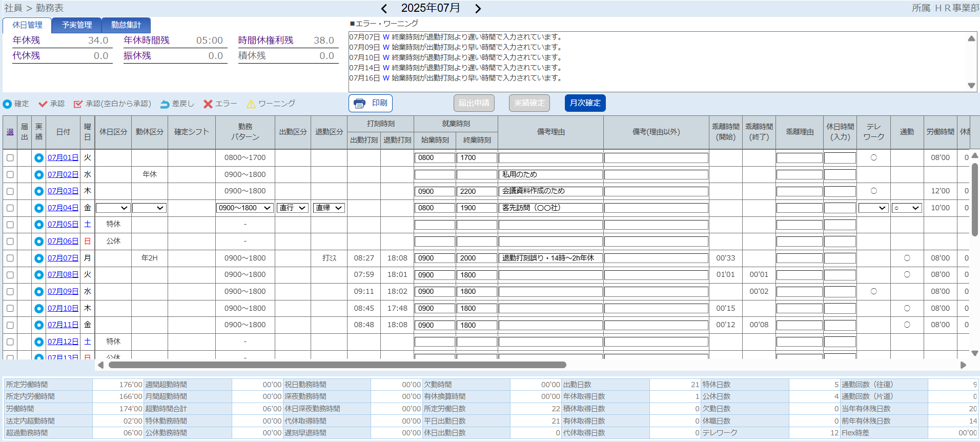Viewport: 980px width, 442px height.
Task: Open the 07月03日 date link
Action: [x=63, y=191]
